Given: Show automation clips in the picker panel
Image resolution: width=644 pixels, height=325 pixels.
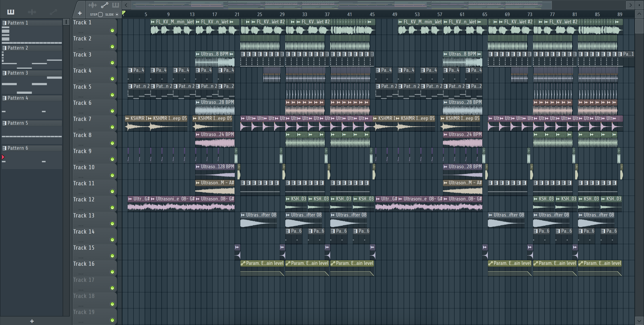Looking at the screenshot, I should click(53, 12).
